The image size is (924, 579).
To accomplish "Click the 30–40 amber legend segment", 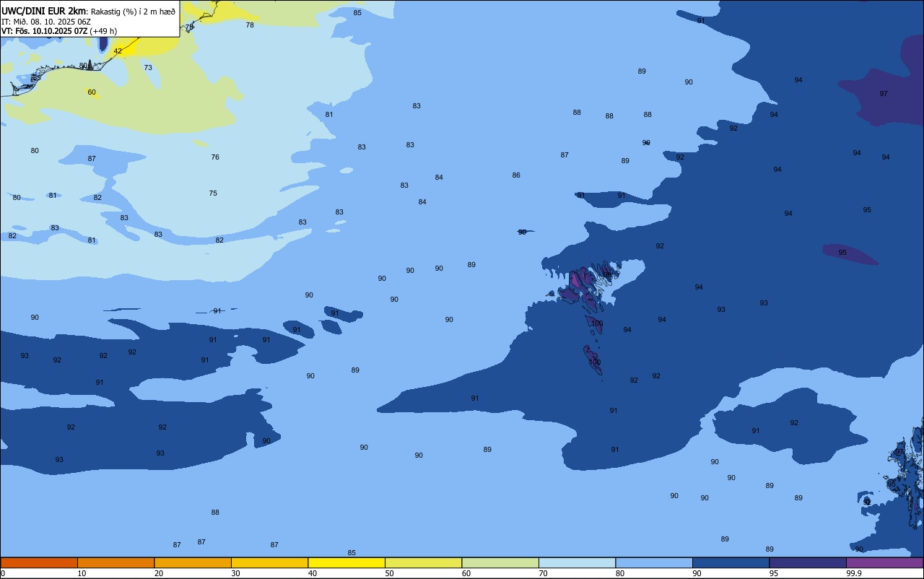I will click(x=269, y=562).
